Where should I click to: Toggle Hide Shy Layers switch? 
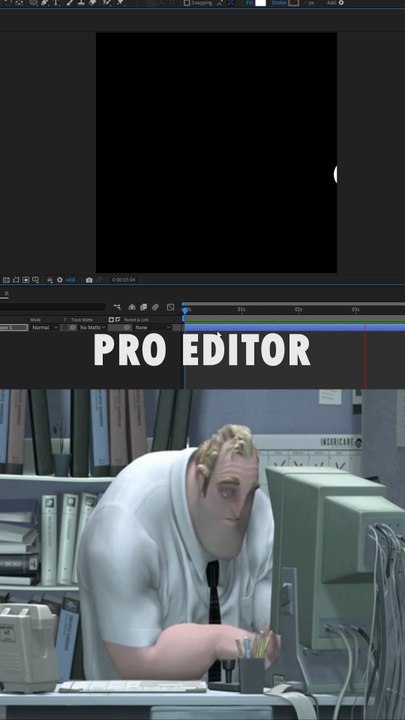132,307
